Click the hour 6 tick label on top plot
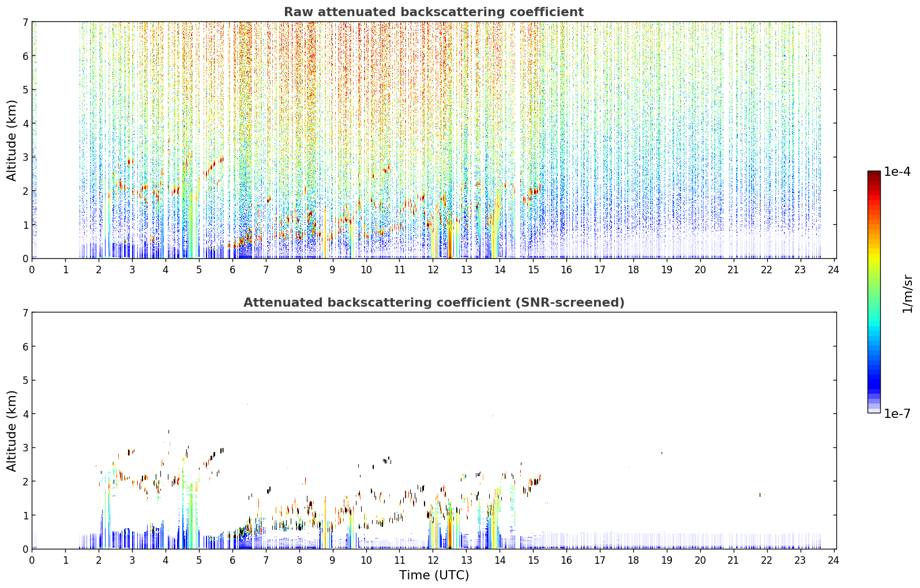920x588 pixels. (x=232, y=269)
